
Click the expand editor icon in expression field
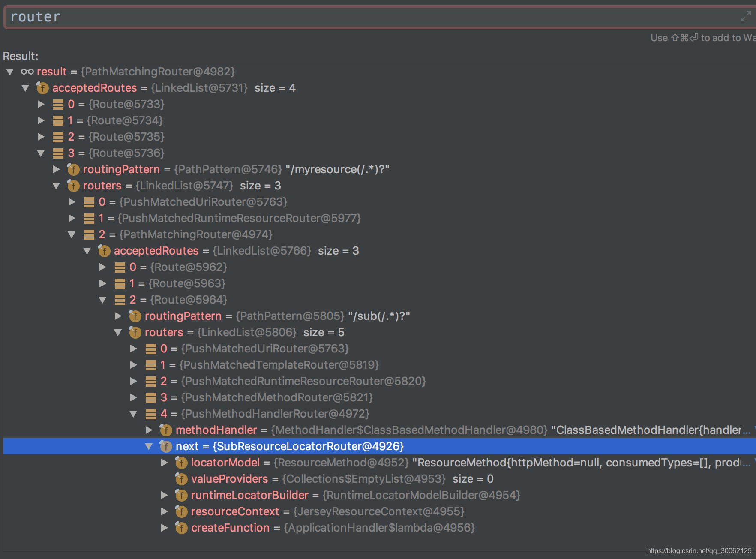point(745,17)
